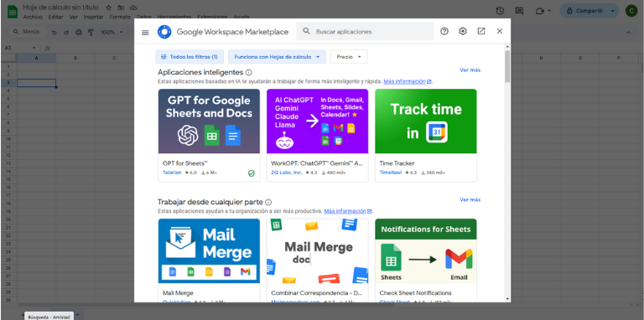Open the Mail Merge doc thumbnail
This screenshot has height=320, width=644.
point(317,250)
